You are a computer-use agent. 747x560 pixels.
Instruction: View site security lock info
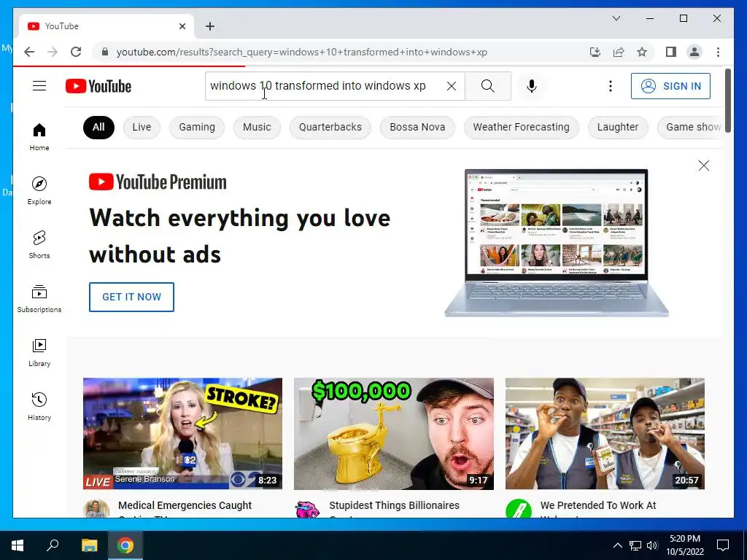pyautogui.click(x=105, y=52)
